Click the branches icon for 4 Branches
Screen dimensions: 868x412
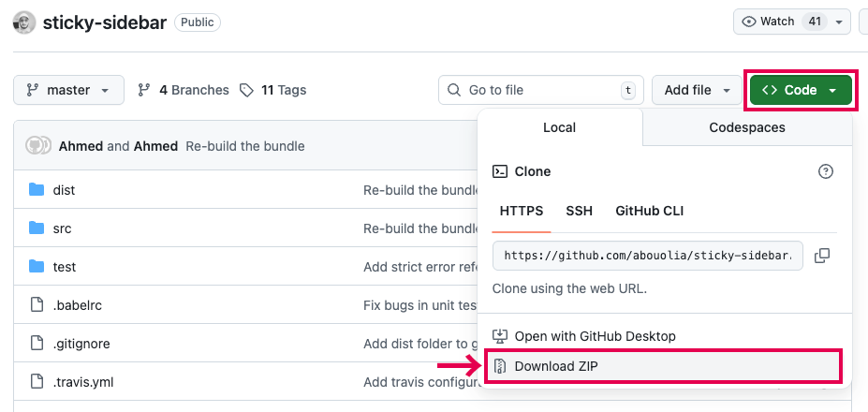tap(144, 90)
